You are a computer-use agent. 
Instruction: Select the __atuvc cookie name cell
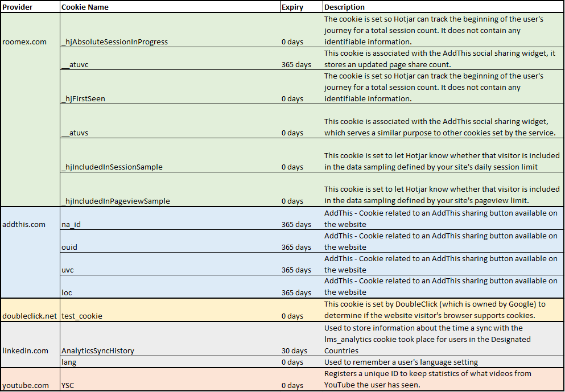pos(170,59)
